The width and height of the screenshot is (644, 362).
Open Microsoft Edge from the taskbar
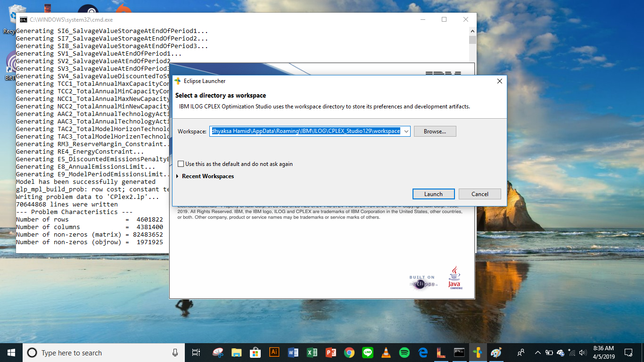click(423, 353)
